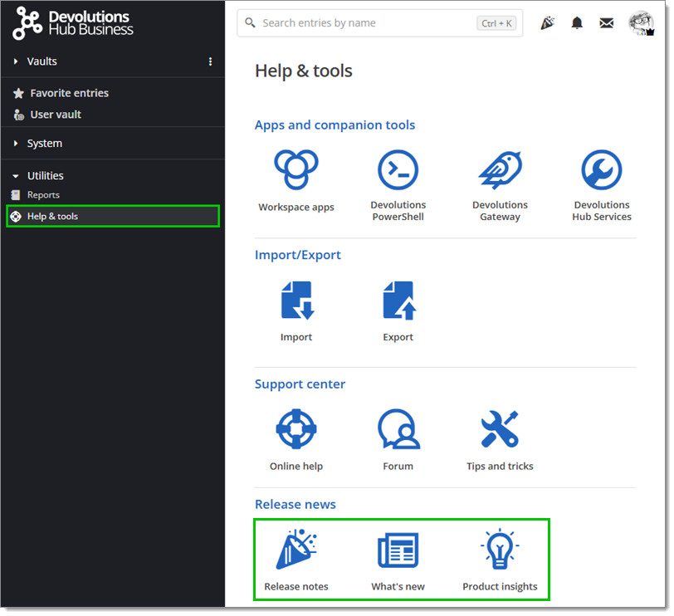Open Tips and tricks
This screenshot has width=674, height=616.
point(499,428)
